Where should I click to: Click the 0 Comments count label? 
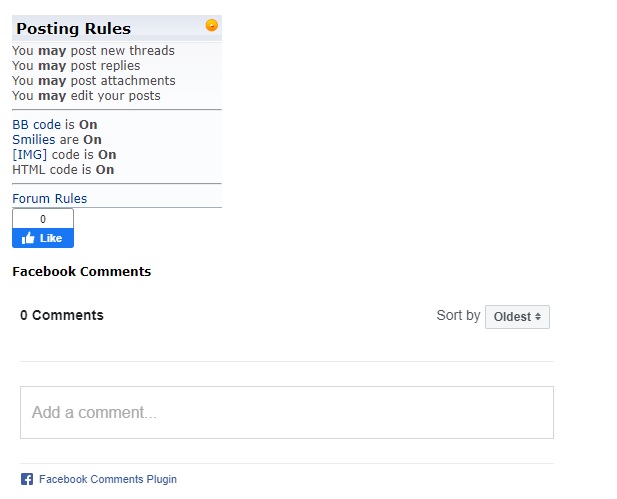point(62,315)
